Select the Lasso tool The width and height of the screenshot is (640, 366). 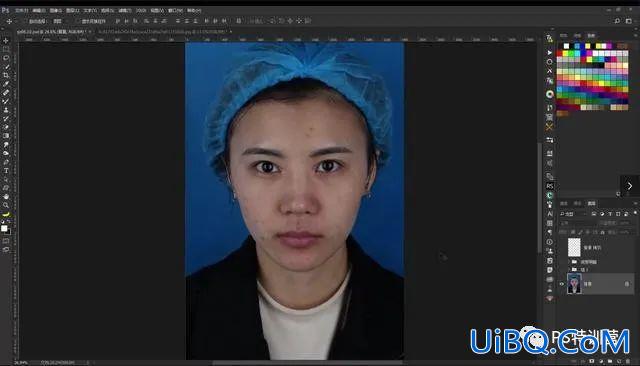tap(6, 58)
